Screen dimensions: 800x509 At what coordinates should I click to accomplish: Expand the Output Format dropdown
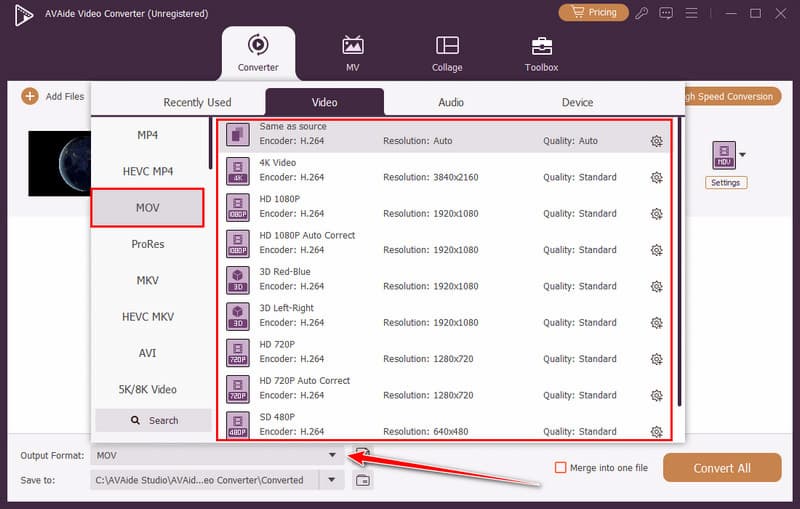point(332,455)
